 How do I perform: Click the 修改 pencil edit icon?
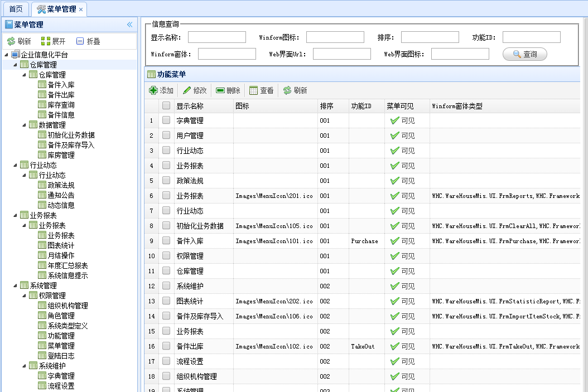tap(187, 90)
